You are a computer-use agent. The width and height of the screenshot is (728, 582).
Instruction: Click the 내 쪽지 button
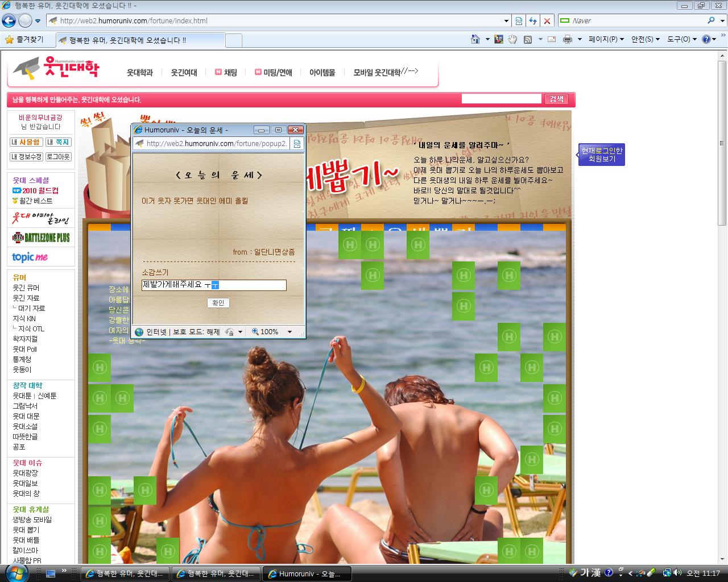pos(58,142)
